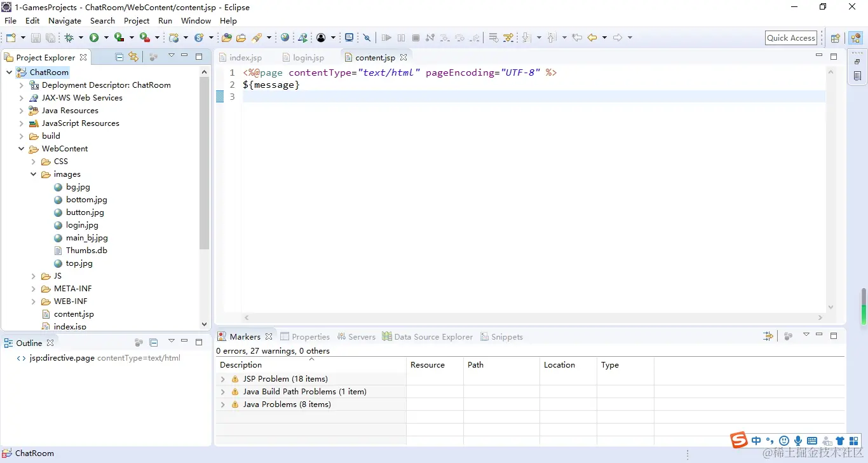Collapse the images folder
This screenshot has height=463, width=868.
click(34, 174)
